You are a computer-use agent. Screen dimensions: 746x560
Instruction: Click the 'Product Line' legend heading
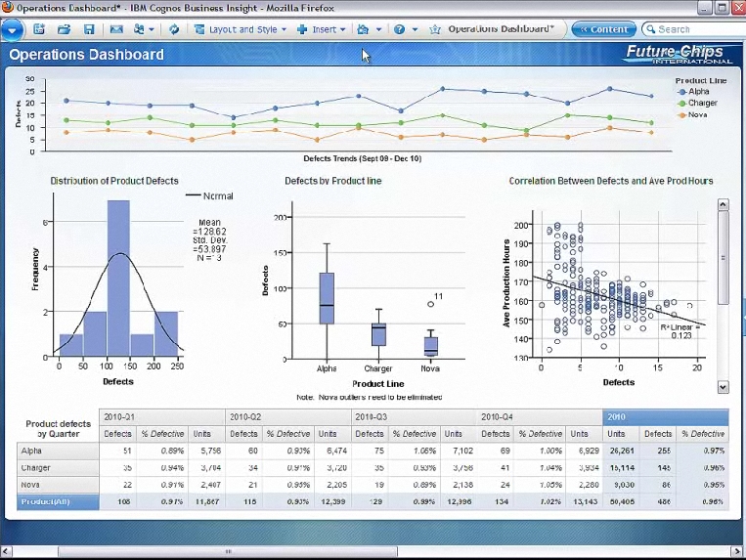701,81
